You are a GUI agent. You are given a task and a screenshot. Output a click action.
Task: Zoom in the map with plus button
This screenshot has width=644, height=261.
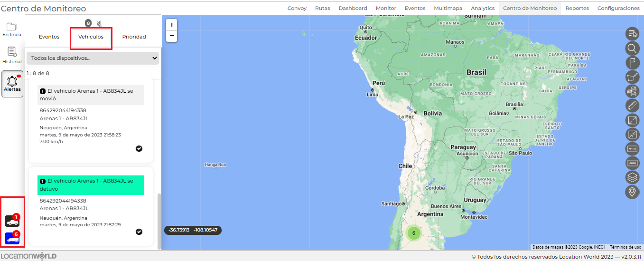(x=172, y=25)
